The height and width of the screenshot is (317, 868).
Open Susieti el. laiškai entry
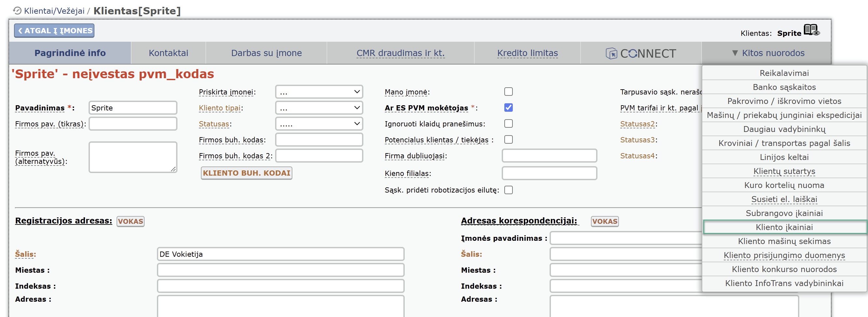784,199
